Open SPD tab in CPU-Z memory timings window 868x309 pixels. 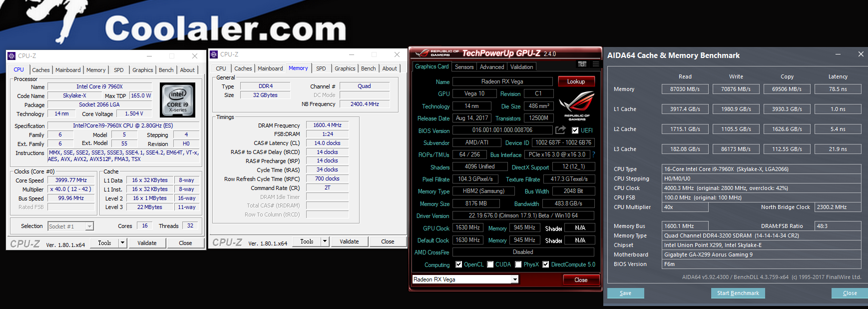(321, 68)
